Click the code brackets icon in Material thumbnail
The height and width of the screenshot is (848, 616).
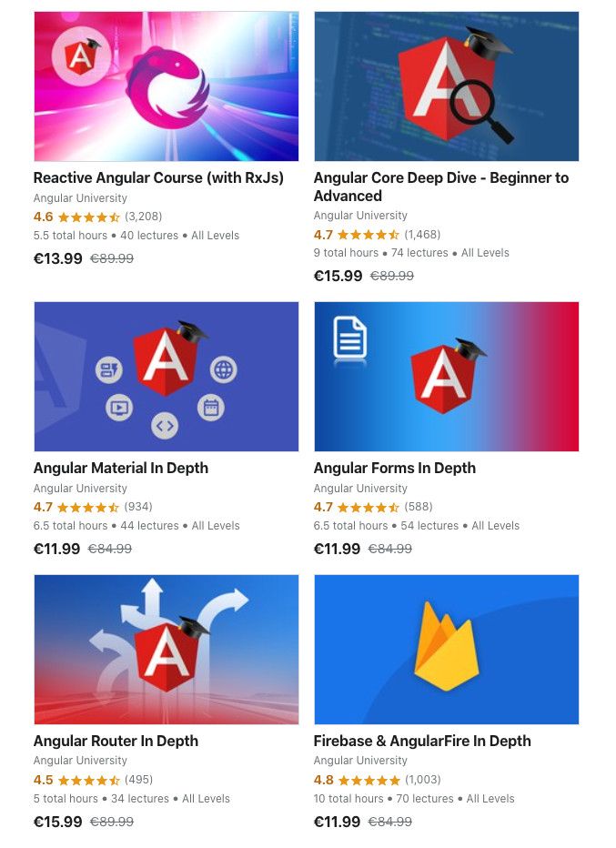(x=165, y=426)
